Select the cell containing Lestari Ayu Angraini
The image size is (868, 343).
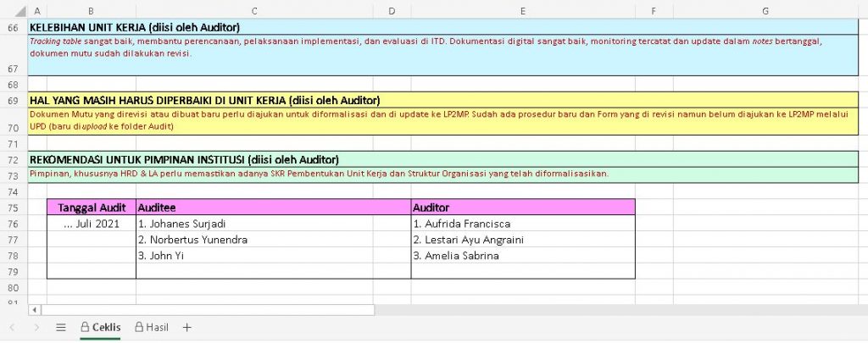pyautogui.click(x=522, y=240)
